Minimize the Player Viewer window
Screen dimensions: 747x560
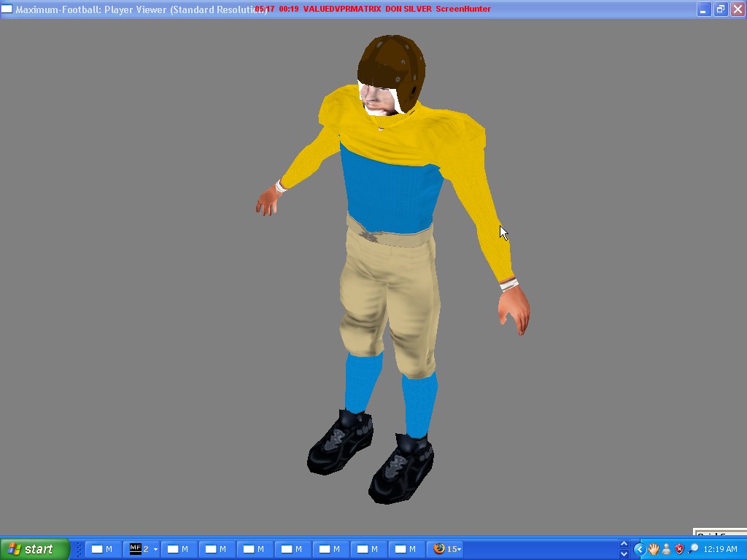pyautogui.click(x=704, y=9)
